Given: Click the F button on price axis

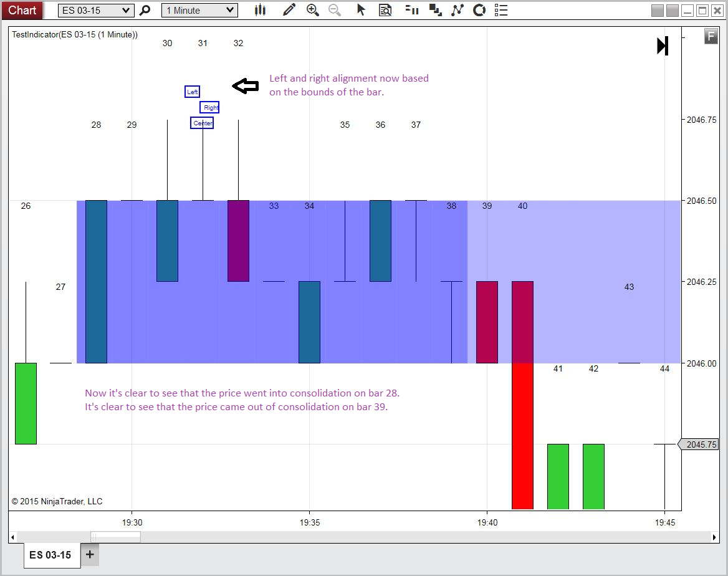Looking at the screenshot, I should (711, 36).
